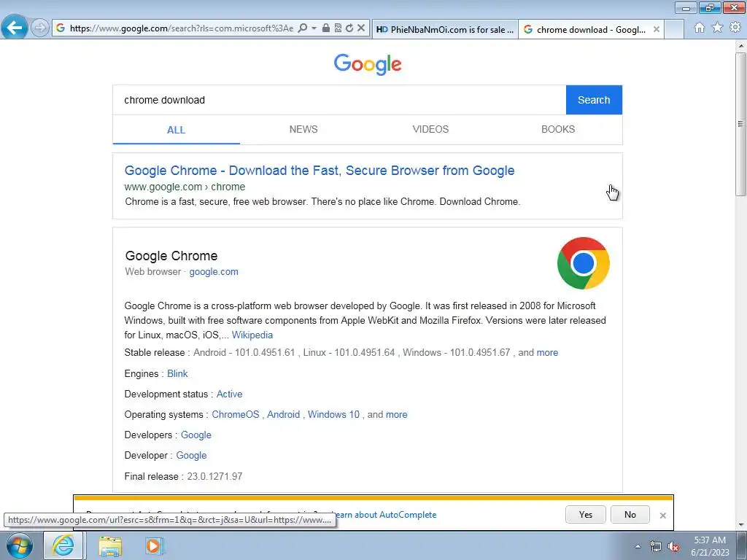Click the Chrome logo thumbnail
Screen dimensions: 747x560
(x=583, y=262)
